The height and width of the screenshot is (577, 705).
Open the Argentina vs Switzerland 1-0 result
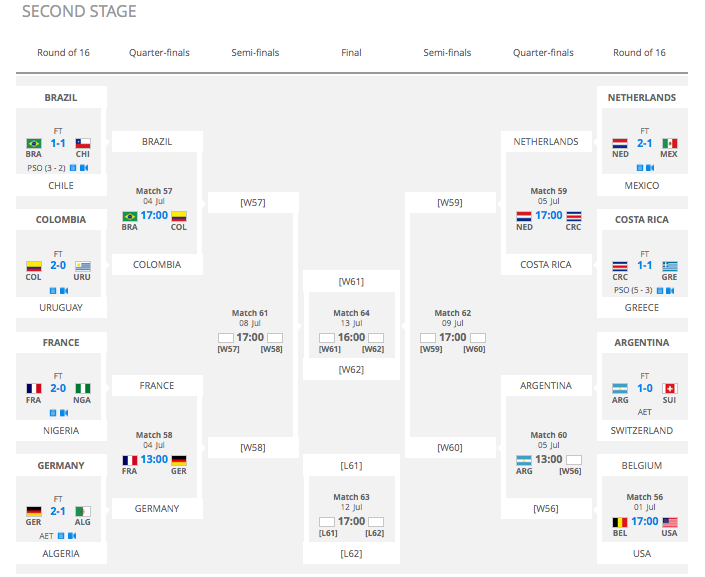point(645,388)
